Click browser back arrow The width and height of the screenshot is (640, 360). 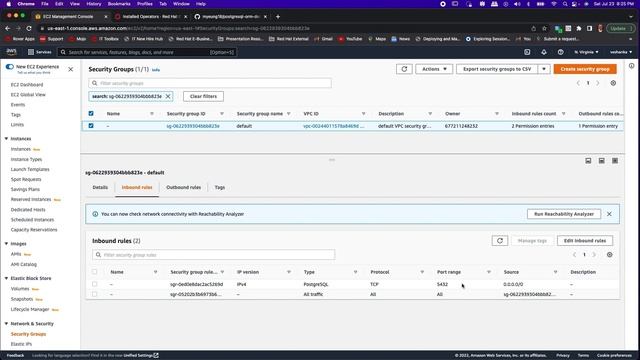7,29
